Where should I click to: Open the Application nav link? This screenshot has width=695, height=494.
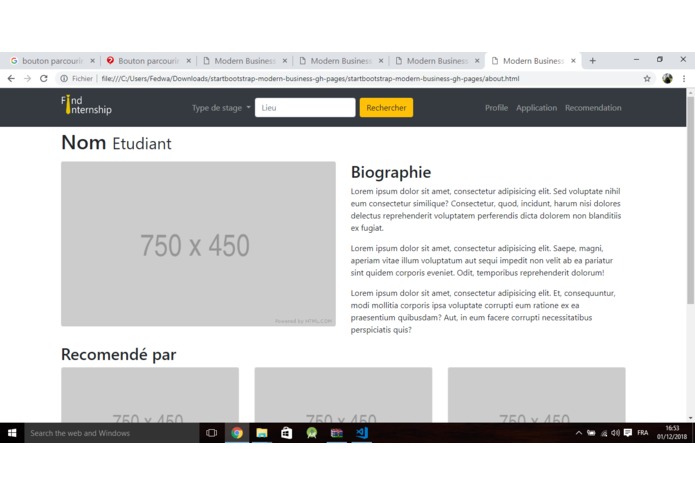(536, 108)
